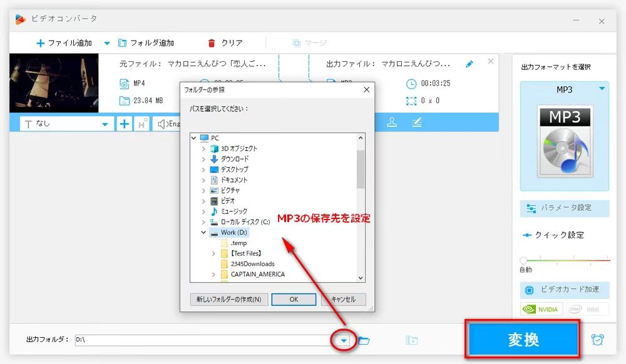626x364 pixels.
Task: Click the マージ (merge) button
Action: pos(309,43)
